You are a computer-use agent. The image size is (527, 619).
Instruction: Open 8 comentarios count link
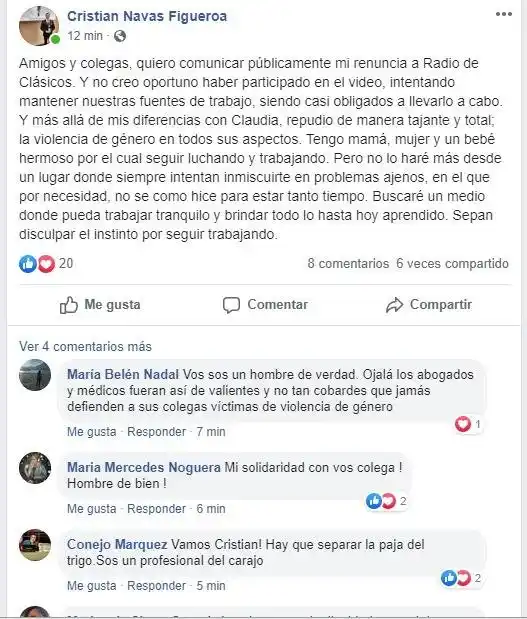[348, 263]
